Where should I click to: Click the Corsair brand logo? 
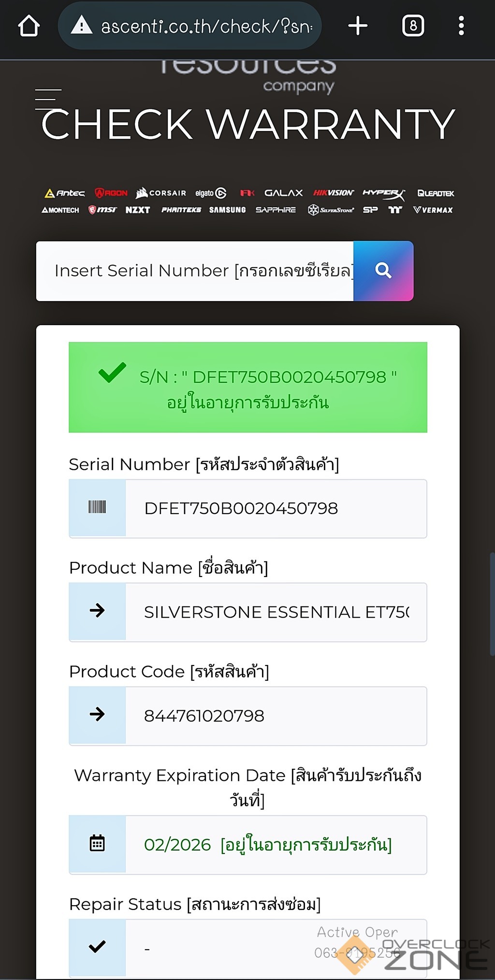[x=161, y=193]
